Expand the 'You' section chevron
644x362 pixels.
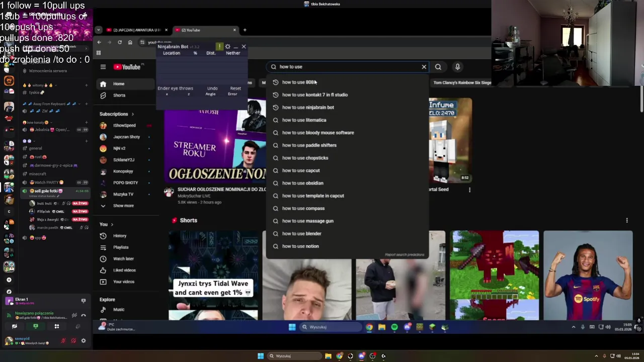click(112, 224)
